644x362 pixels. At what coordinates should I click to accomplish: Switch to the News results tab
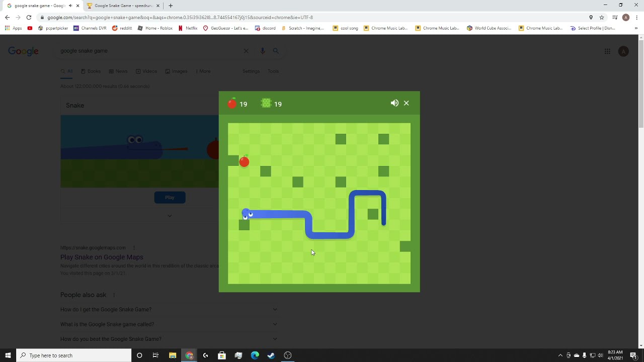[118, 71]
